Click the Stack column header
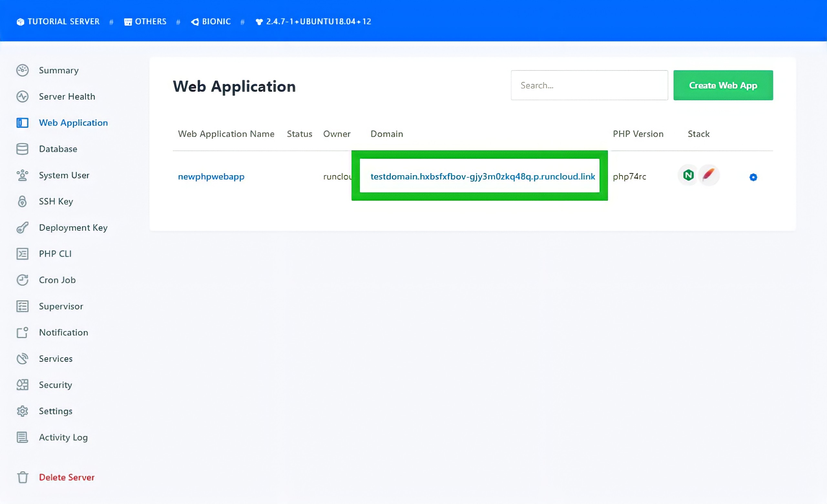This screenshot has height=504, width=827. click(x=698, y=134)
